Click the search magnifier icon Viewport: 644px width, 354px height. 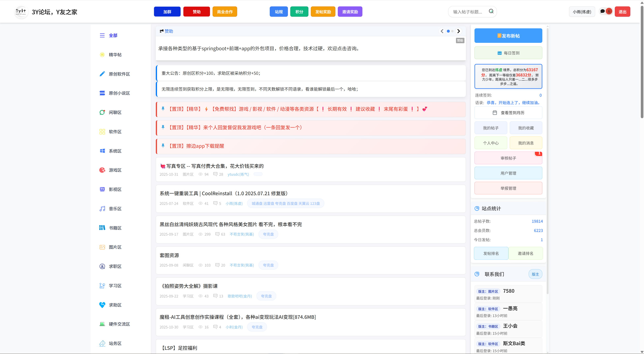[x=491, y=11]
